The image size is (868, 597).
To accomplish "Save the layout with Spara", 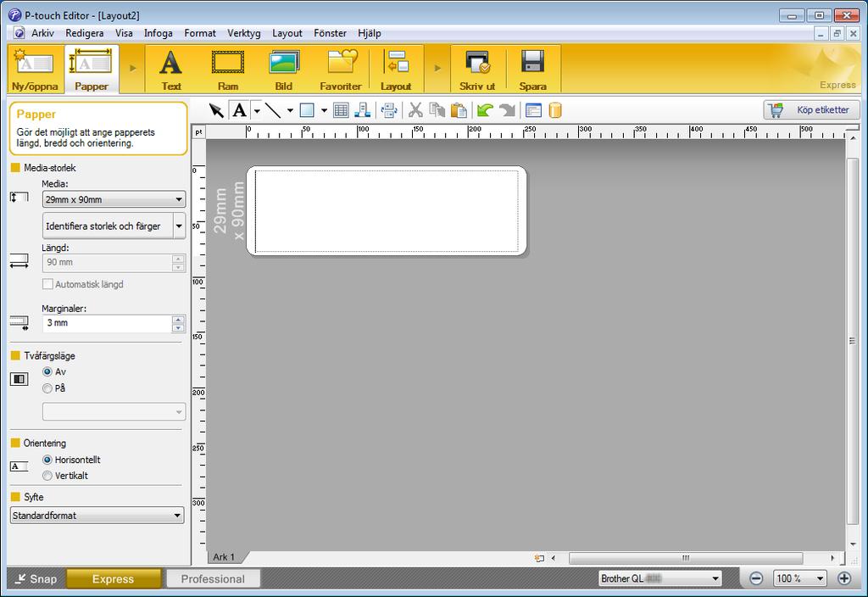I will tap(532, 70).
